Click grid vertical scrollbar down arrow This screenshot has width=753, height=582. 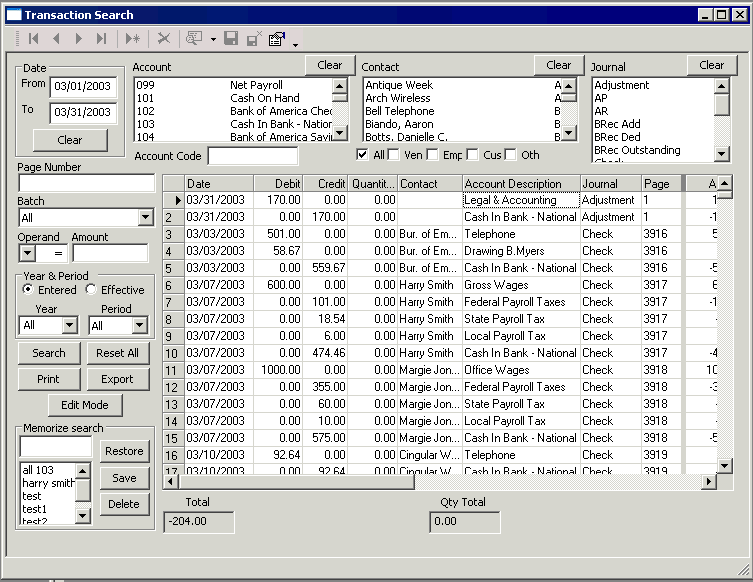pyautogui.click(x=725, y=465)
